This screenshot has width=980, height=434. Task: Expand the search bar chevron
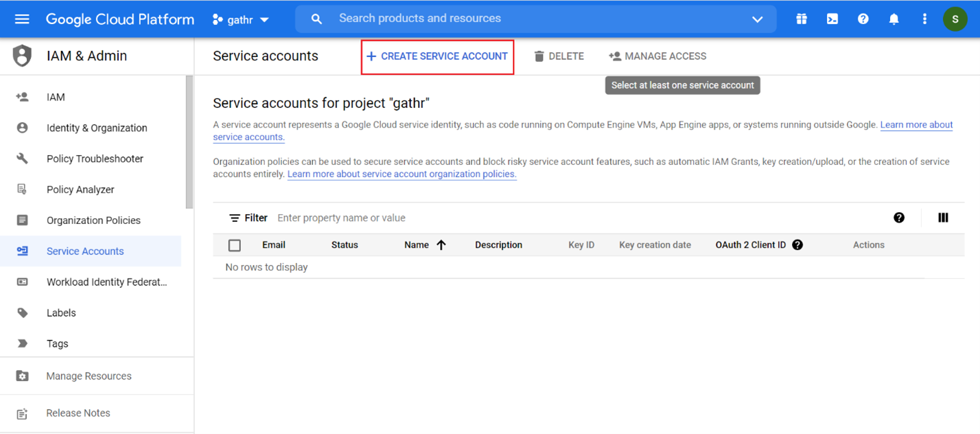pyautogui.click(x=757, y=19)
